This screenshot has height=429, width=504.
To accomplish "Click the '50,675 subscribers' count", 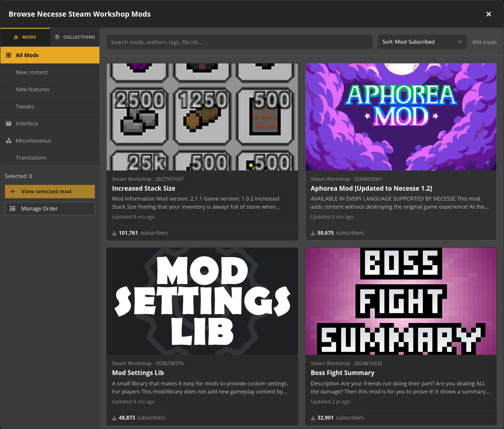I will tap(340, 233).
